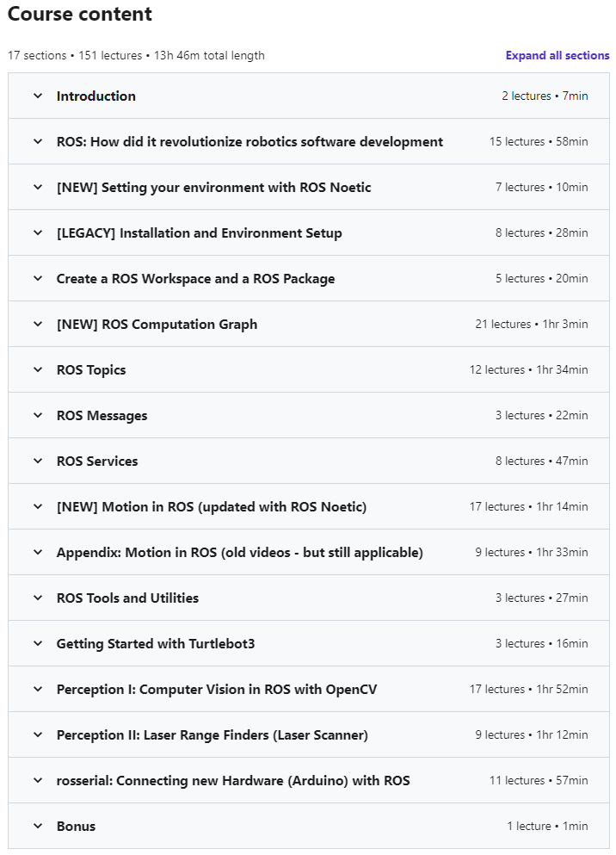
Task: Click title rosserial: Connecting new Hardware (Arduino) with ROS
Action: click(233, 780)
